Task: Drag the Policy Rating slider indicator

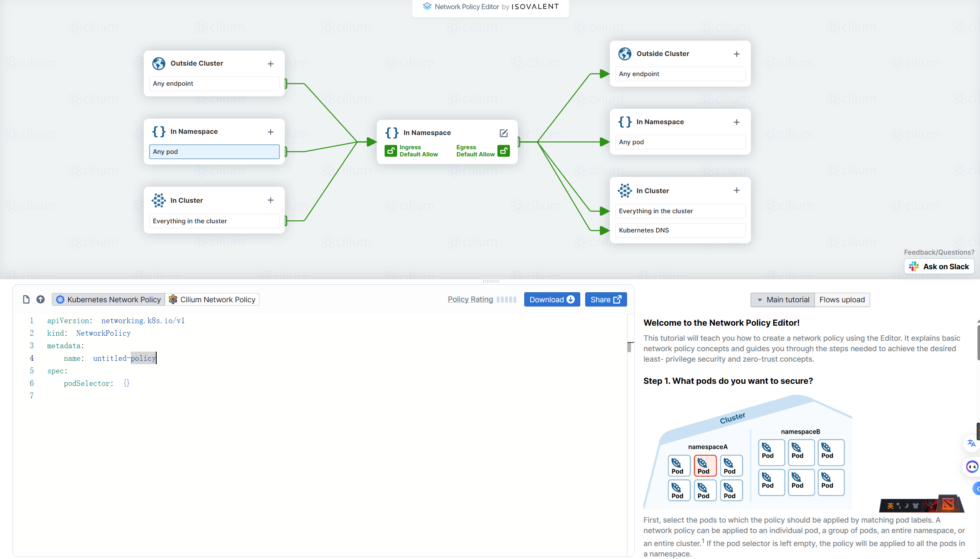Action: click(507, 299)
